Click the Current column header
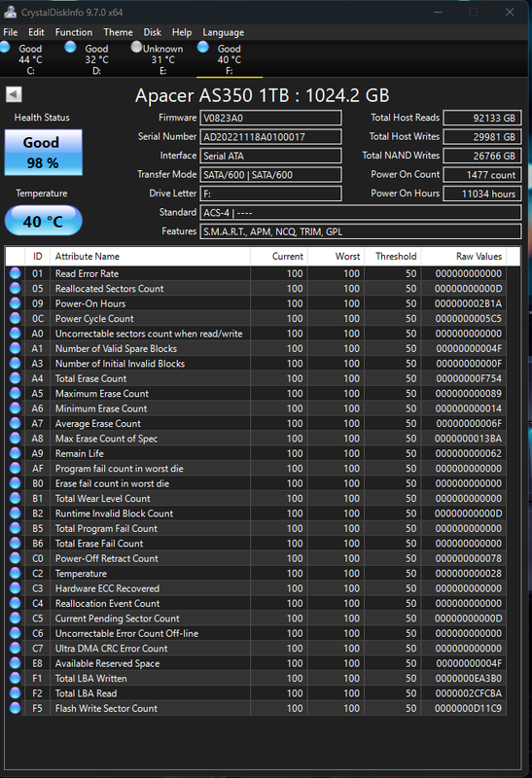 point(279,256)
